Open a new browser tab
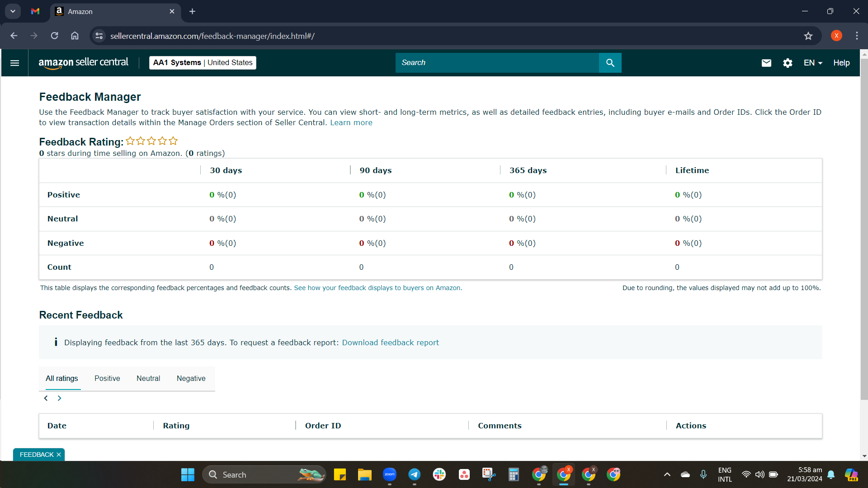This screenshot has height=488, width=868. (192, 11)
